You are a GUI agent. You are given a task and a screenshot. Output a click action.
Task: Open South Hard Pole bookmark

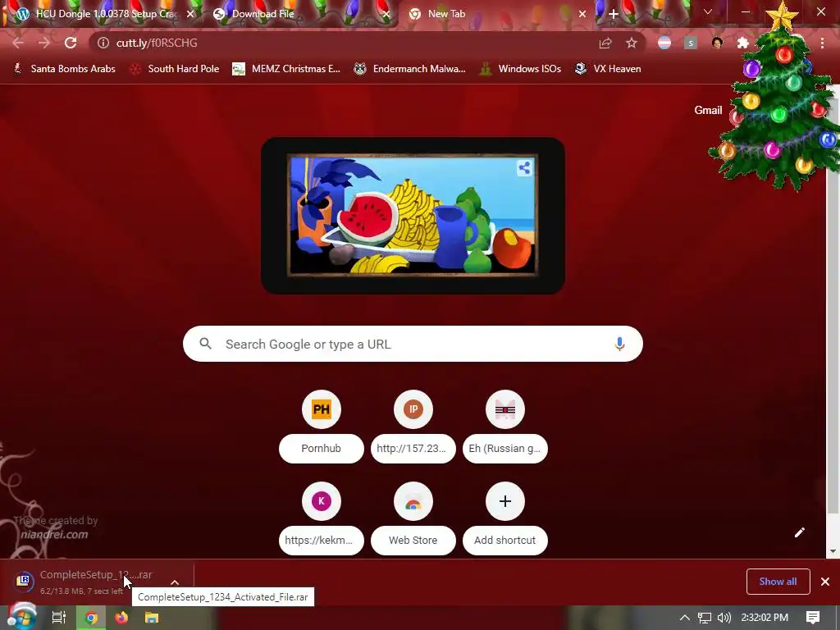[175, 69]
